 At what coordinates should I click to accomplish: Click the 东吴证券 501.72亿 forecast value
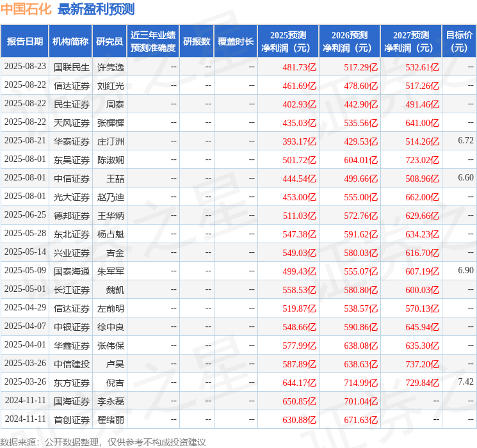(x=300, y=160)
